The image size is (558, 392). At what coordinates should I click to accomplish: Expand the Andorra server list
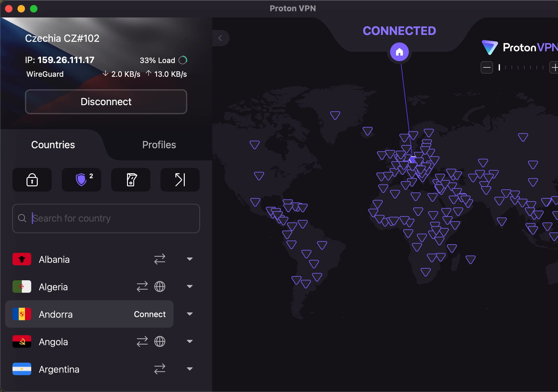pos(189,314)
